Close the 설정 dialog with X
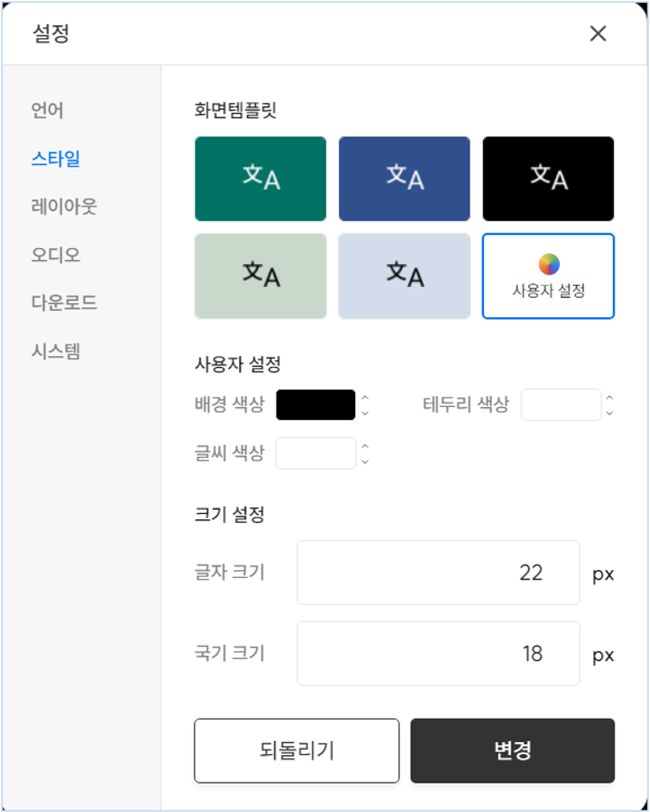650x812 pixels. (x=597, y=34)
